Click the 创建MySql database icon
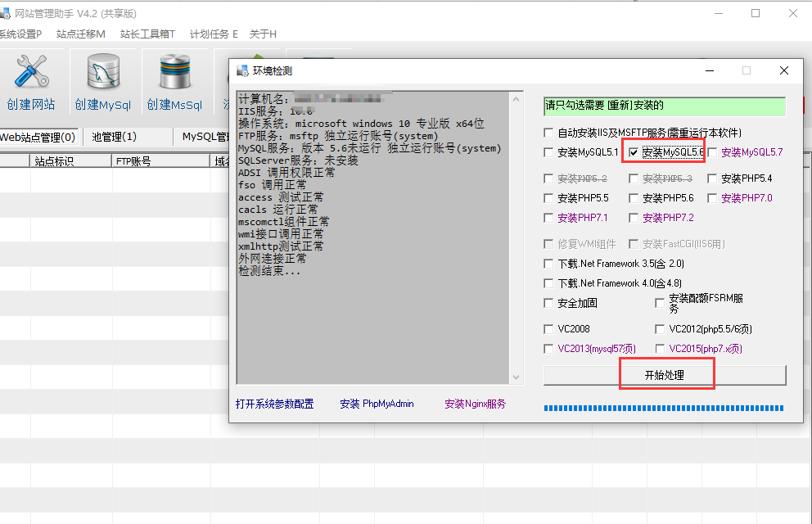This screenshot has width=812, height=524. point(102,74)
